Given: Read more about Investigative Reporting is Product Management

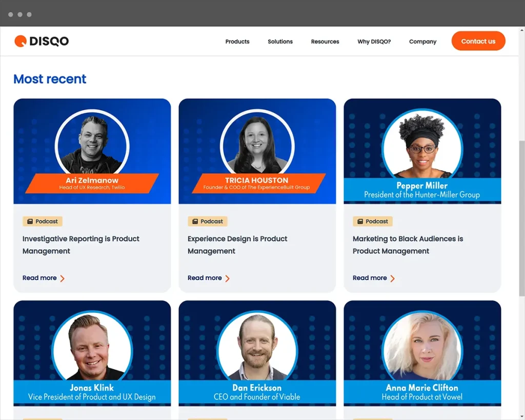Looking at the screenshot, I should point(39,278).
